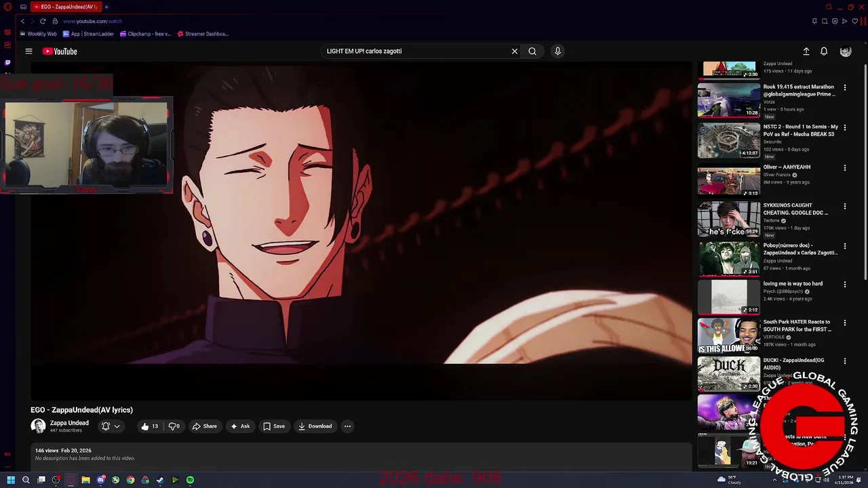868x488 pixels.
Task: Play SYKKUNOS CAUGHT CHEATING video
Action: click(x=729, y=219)
